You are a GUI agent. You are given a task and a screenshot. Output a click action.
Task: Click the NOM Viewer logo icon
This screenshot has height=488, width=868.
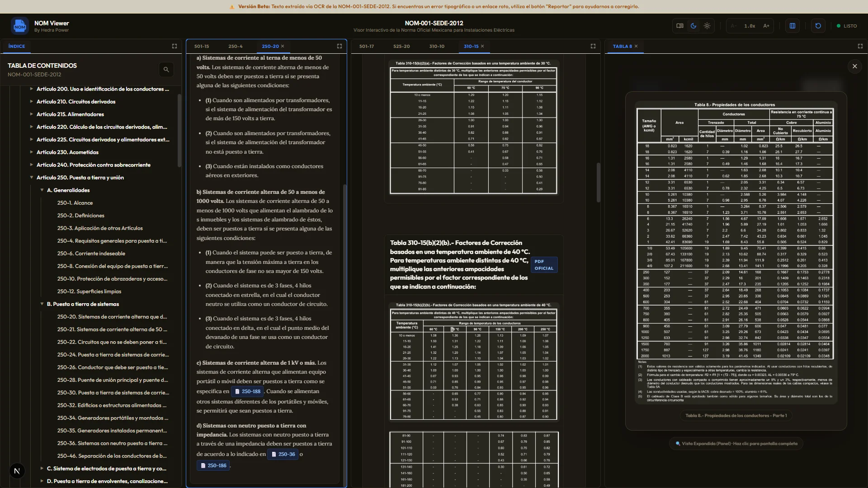click(19, 26)
